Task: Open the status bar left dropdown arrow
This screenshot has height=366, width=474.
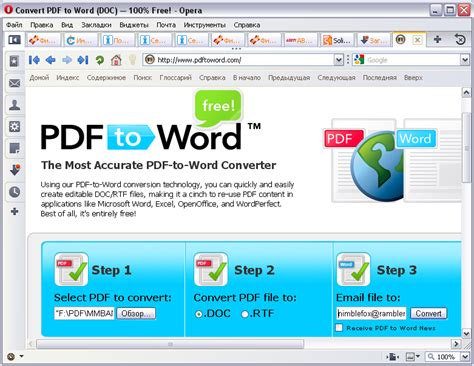Action: click(x=21, y=356)
